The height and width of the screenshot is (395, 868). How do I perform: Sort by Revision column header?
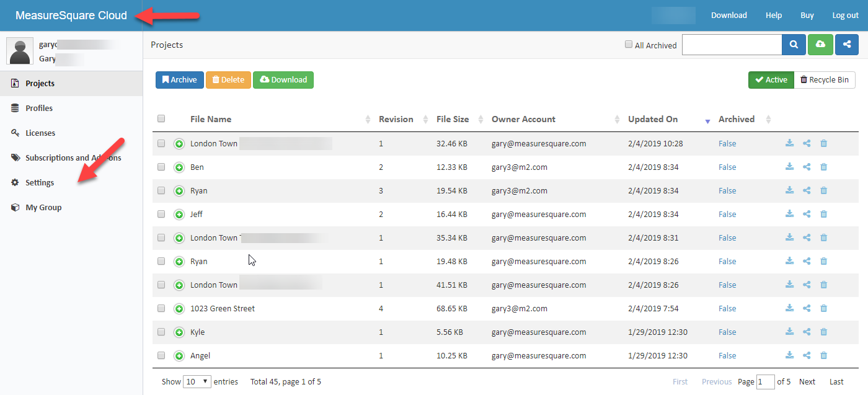pos(396,119)
